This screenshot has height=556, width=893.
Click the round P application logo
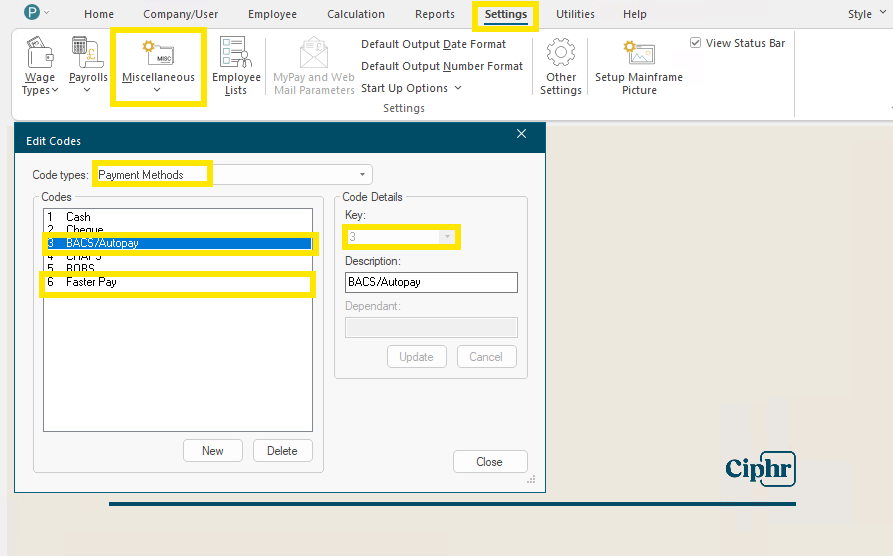point(32,11)
